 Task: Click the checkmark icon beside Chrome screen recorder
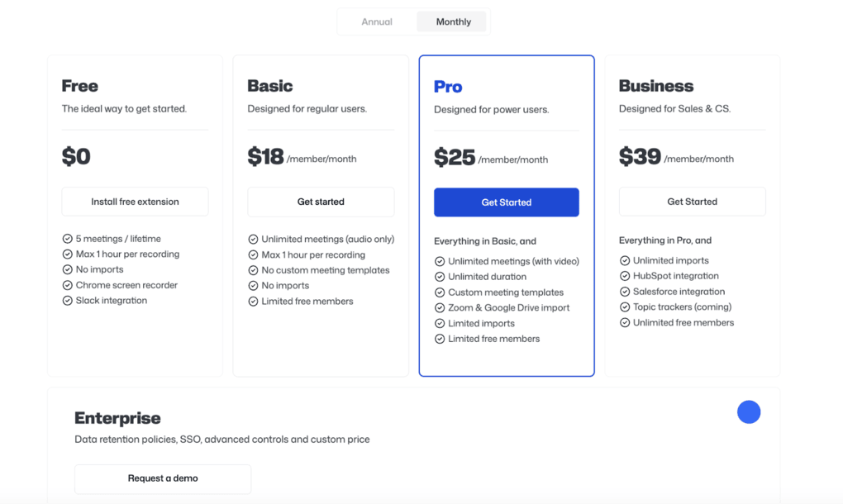coord(67,284)
